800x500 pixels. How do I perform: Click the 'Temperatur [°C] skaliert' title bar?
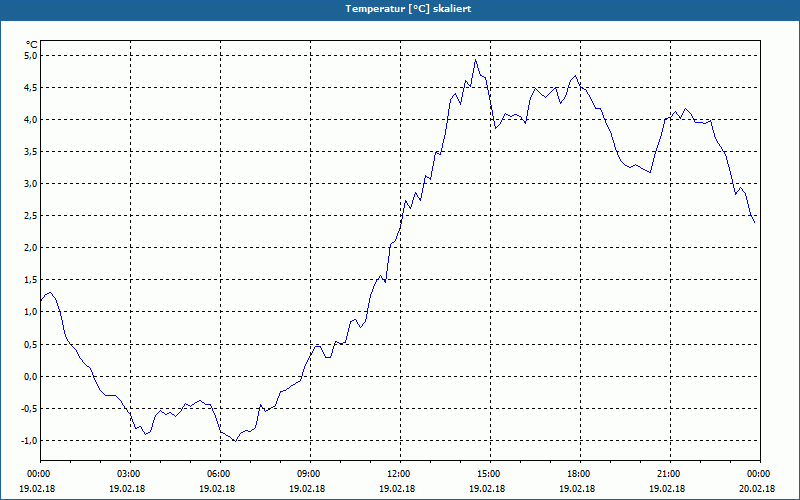[400, 9]
